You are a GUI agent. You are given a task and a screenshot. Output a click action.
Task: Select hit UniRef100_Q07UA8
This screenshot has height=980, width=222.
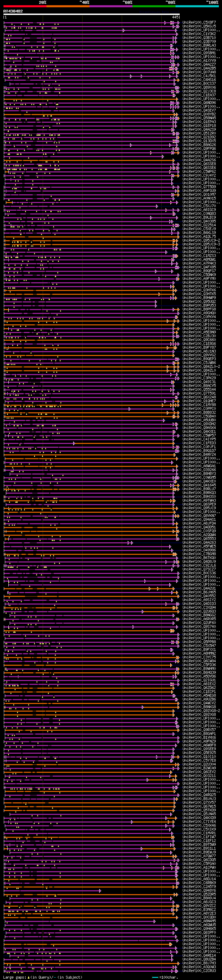[199, 72]
